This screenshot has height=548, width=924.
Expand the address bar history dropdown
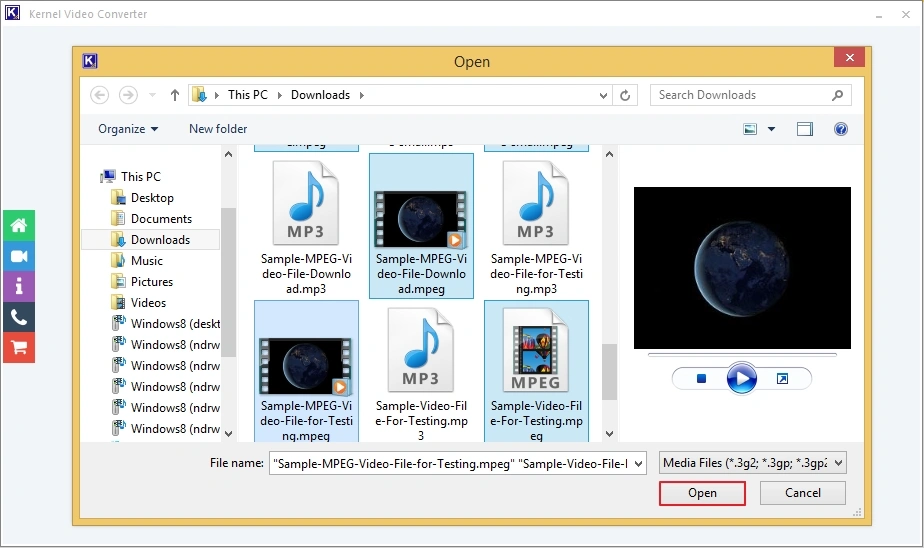click(x=603, y=95)
